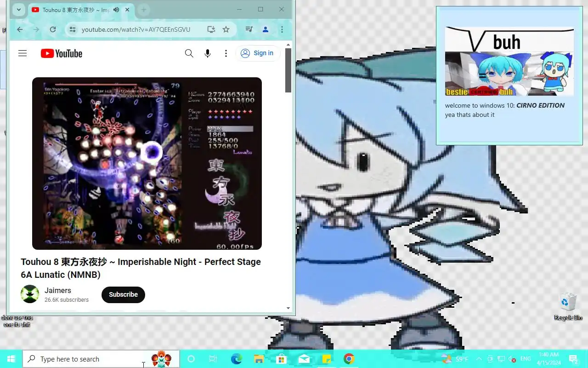
Task: Switch ENG input language indicator
Action: tap(526, 359)
